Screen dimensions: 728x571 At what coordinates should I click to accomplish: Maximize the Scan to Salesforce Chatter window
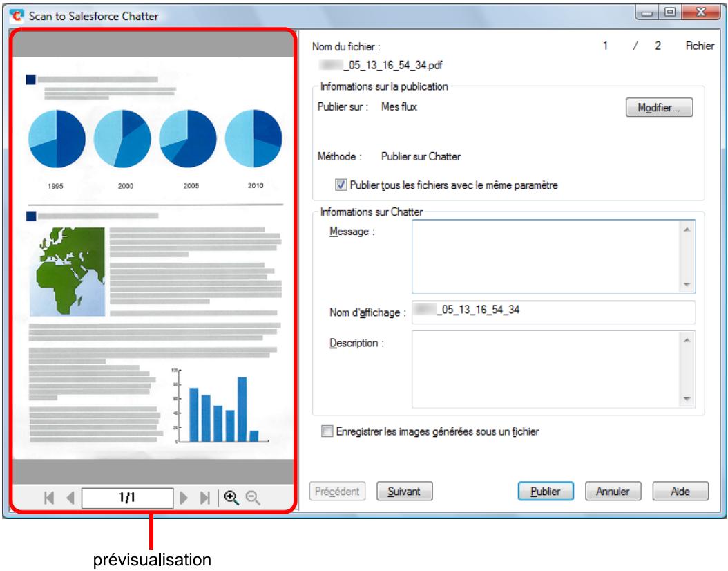coord(669,12)
